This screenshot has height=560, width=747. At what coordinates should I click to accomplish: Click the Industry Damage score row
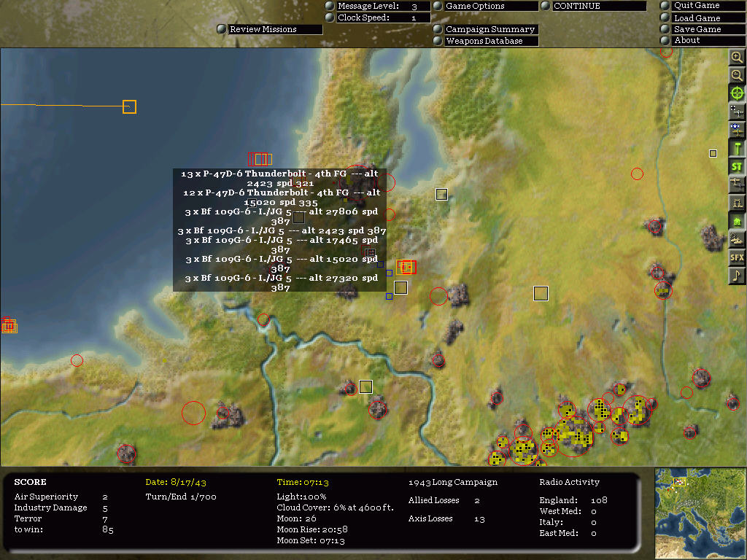61,508
